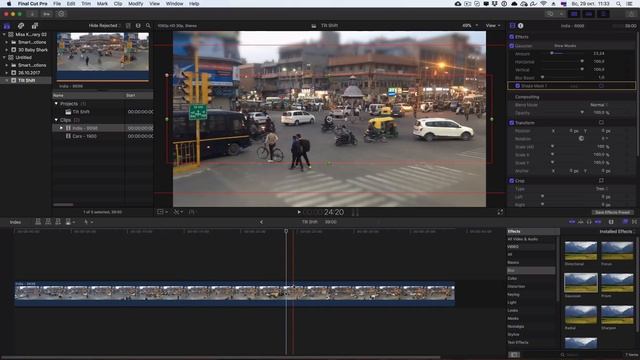Click the browser search magnifier icon
Viewport: 640px width, 360px height.
tap(148, 26)
